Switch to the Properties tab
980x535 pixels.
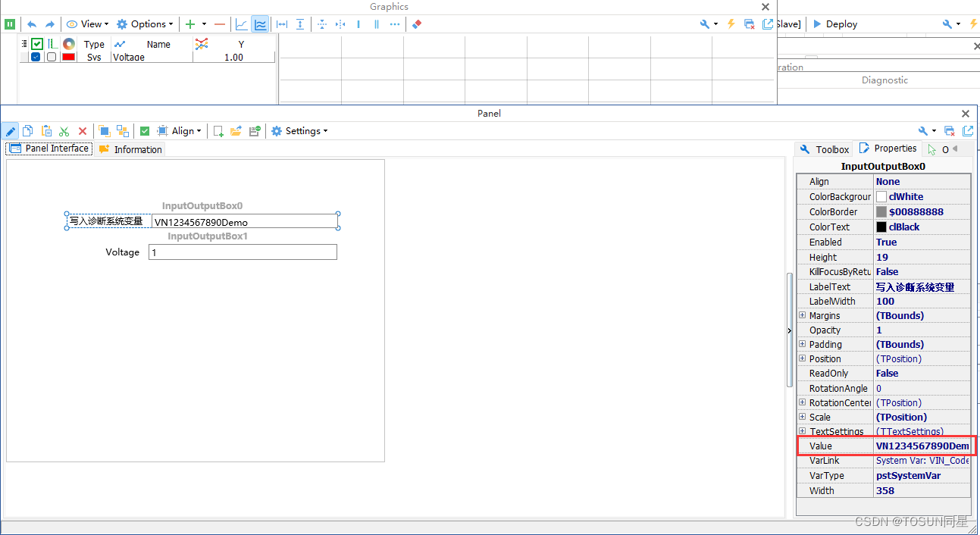(x=888, y=149)
